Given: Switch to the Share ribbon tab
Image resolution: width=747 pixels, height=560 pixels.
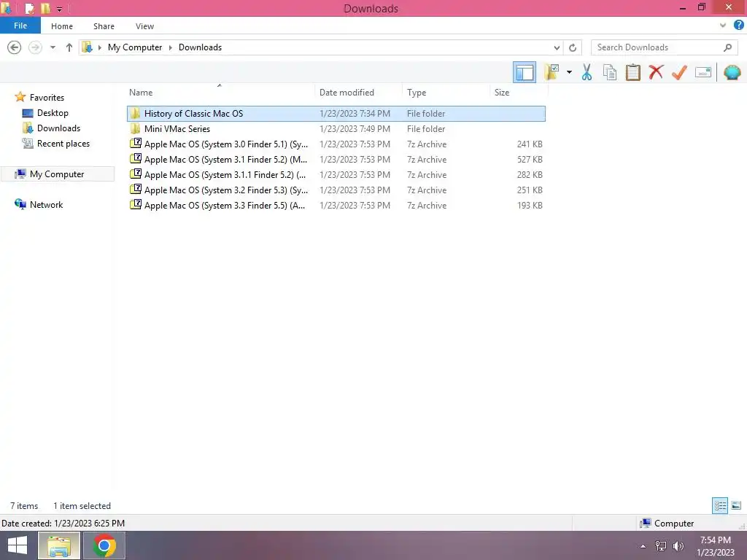Looking at the screenshot, I should (x=104, y=26).
